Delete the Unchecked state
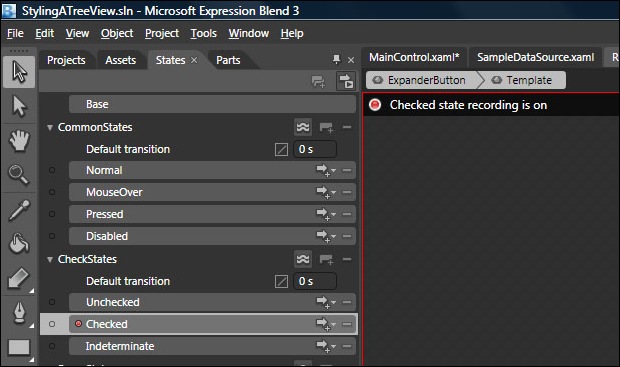 click(x=347, y=302)
